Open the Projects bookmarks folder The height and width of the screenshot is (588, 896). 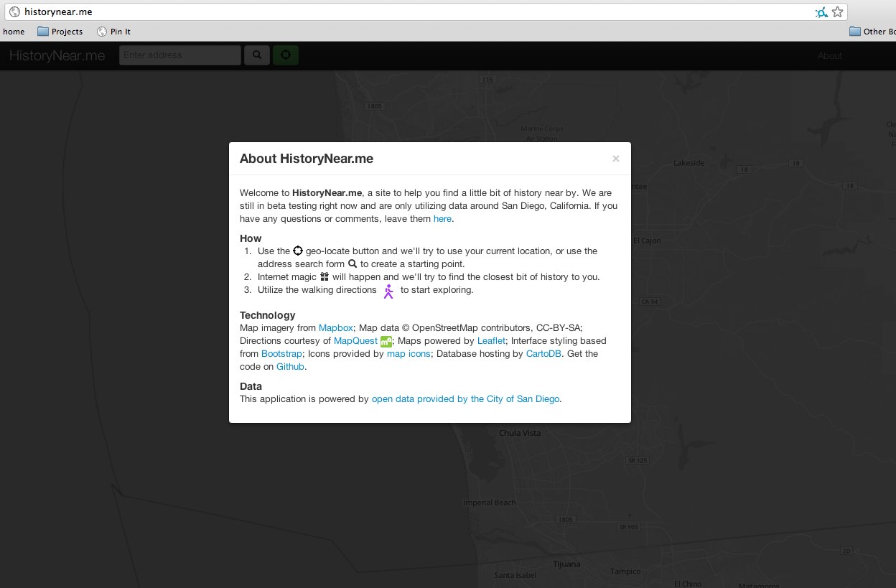coord(60,32)
